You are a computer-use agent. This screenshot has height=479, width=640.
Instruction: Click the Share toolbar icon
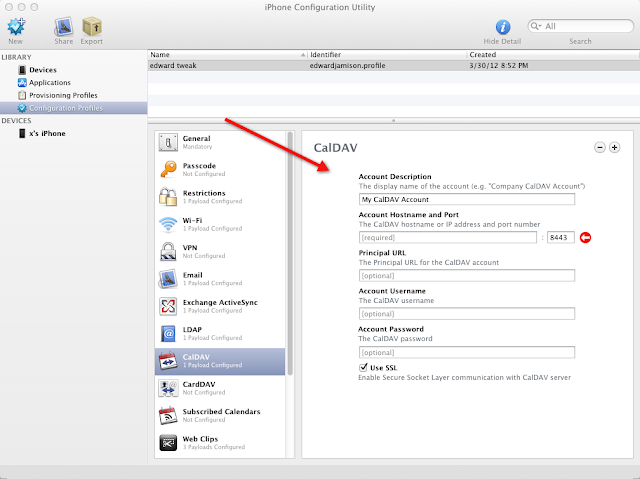pos(64,27)
